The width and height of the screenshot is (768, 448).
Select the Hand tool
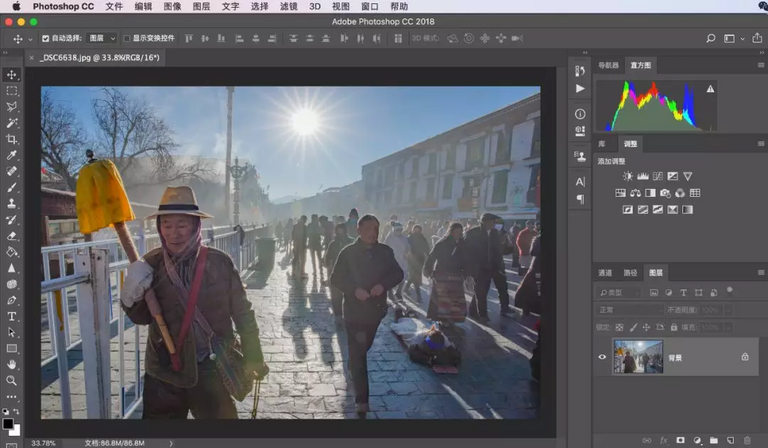[12, 364]
